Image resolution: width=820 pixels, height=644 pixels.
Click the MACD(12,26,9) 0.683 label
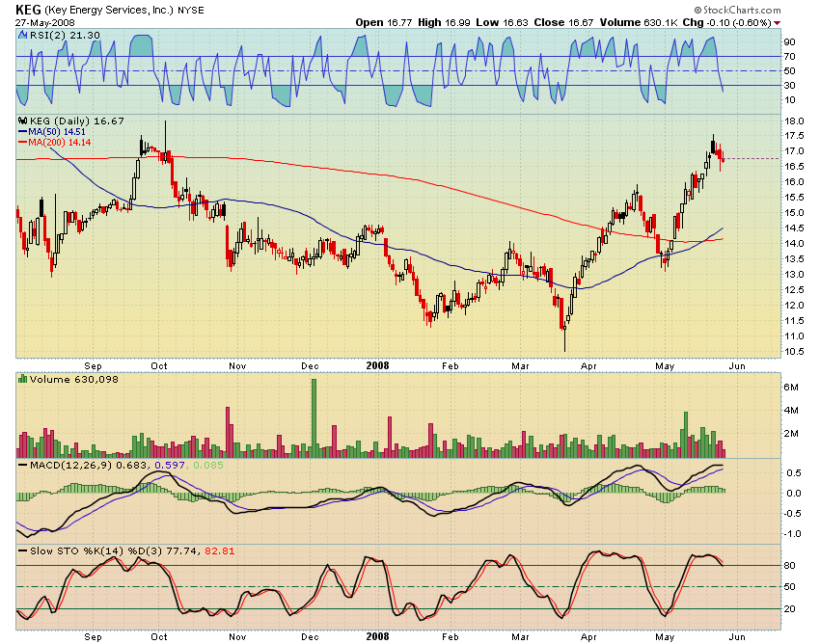click(x=89, y=465)
